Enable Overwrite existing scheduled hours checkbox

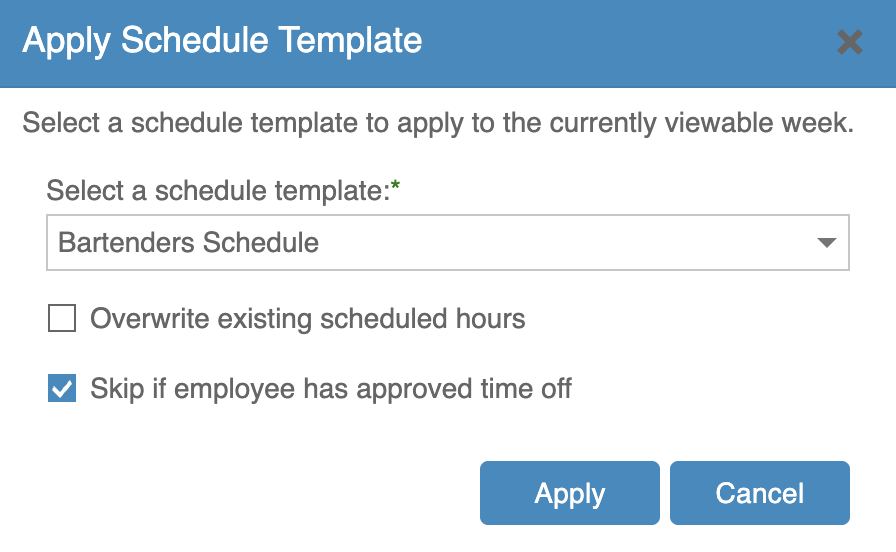(62, 319)
